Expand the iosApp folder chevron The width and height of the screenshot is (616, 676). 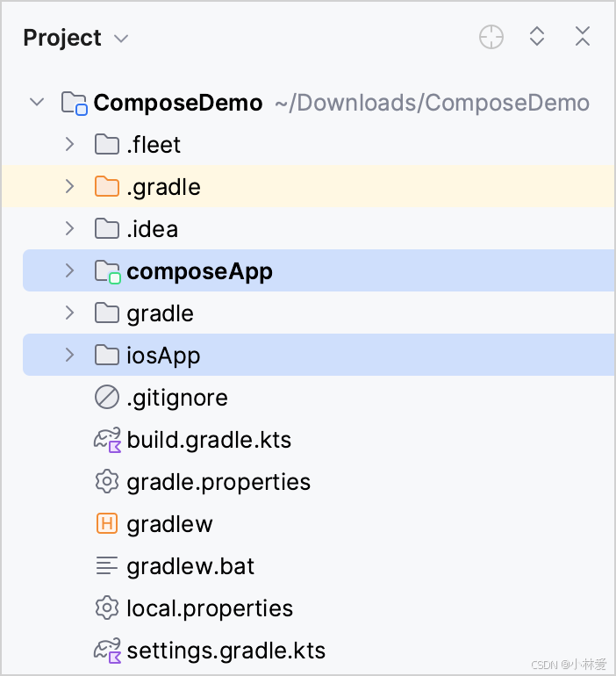70,355
